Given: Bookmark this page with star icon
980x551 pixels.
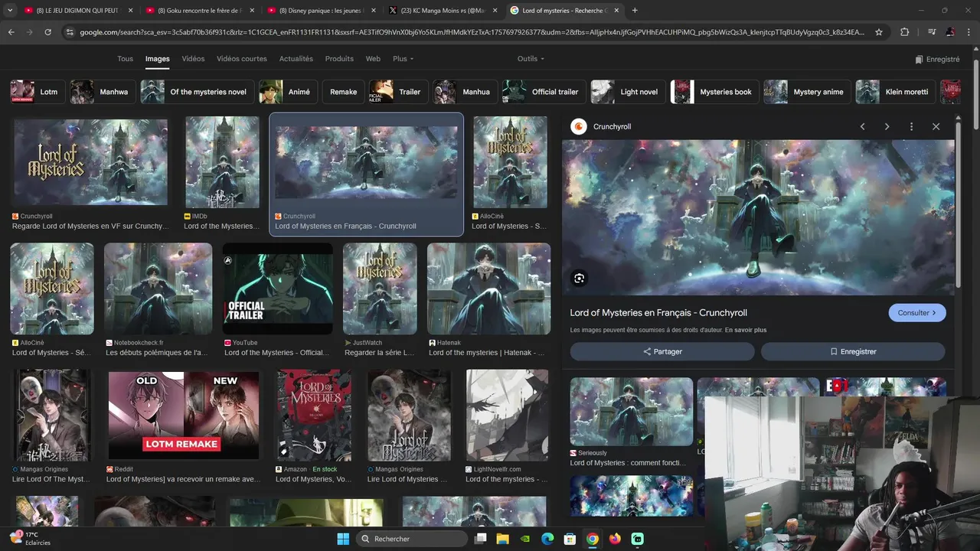Looking at the screenshot, I should tap(879, 32).
